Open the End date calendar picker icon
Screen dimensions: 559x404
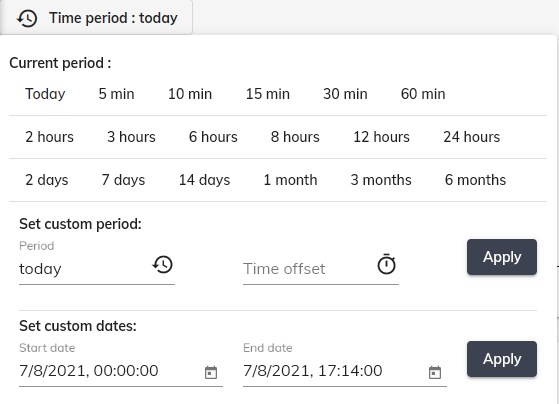pos(435,373)
